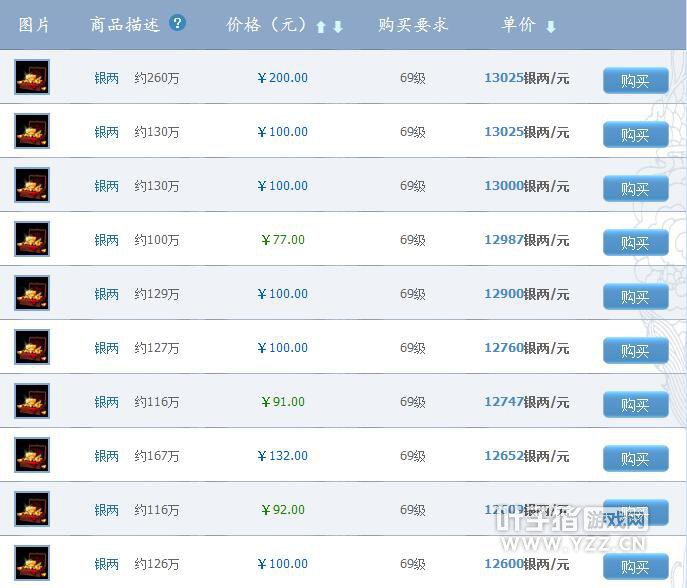Open 银两 link in the 约129万 row
Image resolution: width=687 pixels, height=588 pixels.
point(107,294)
